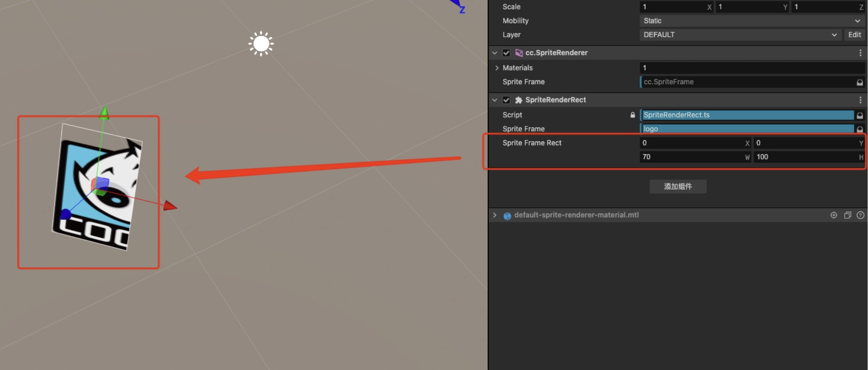This screenshot has width=868, height=370.
Task: Click the Scale Z input field
Action: [x=828, y=7]
